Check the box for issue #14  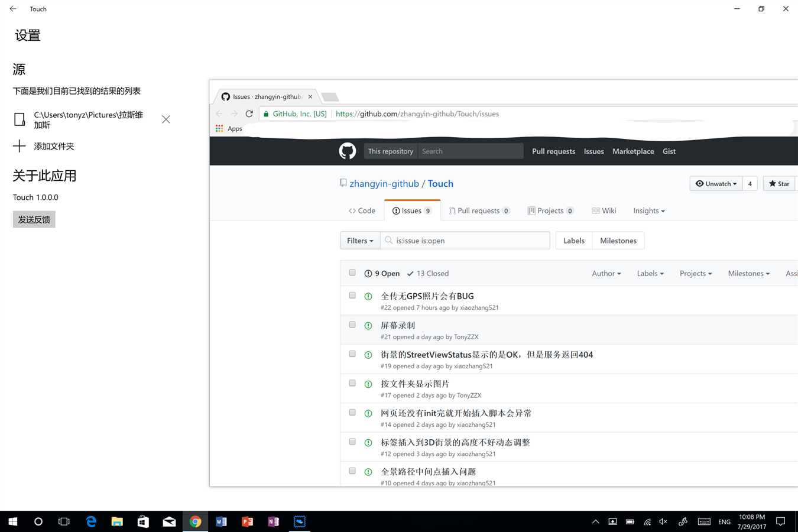[352, 412]
